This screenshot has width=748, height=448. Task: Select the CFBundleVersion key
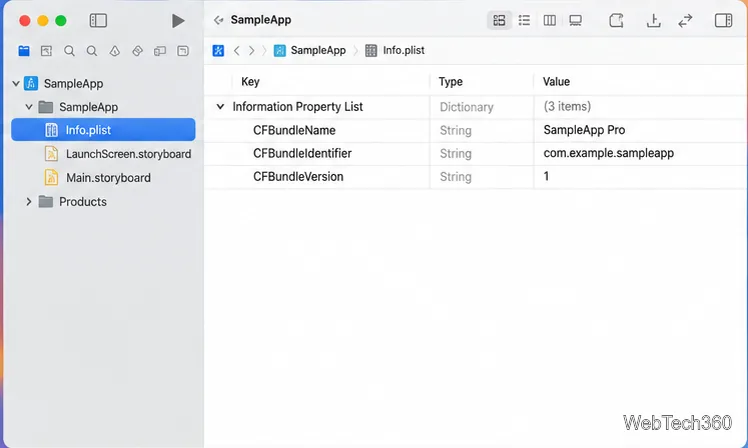click(298, 177)
